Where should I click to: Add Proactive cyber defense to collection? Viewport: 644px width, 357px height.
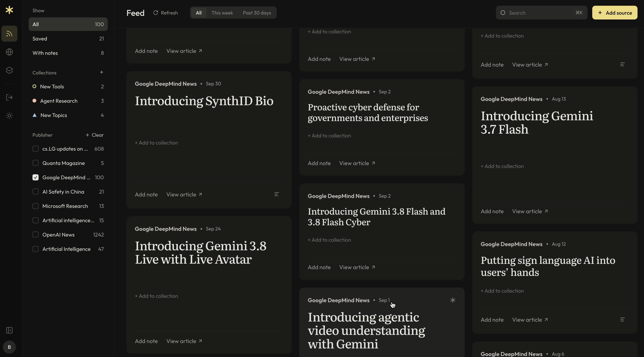[329, 136]
